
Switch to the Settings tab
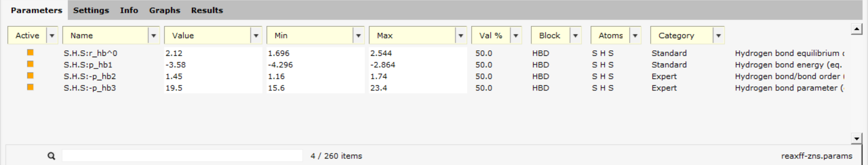pos(91,10)
